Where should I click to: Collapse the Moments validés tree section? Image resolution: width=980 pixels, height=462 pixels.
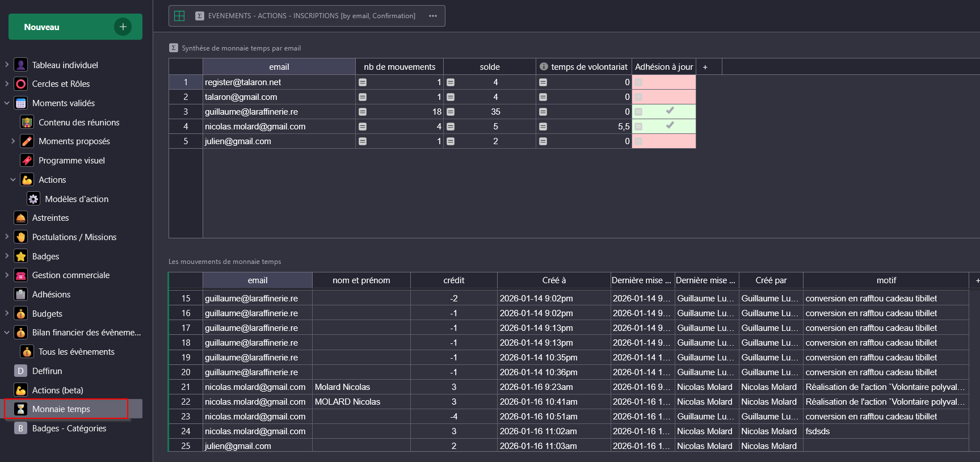(x=7, y=103)
